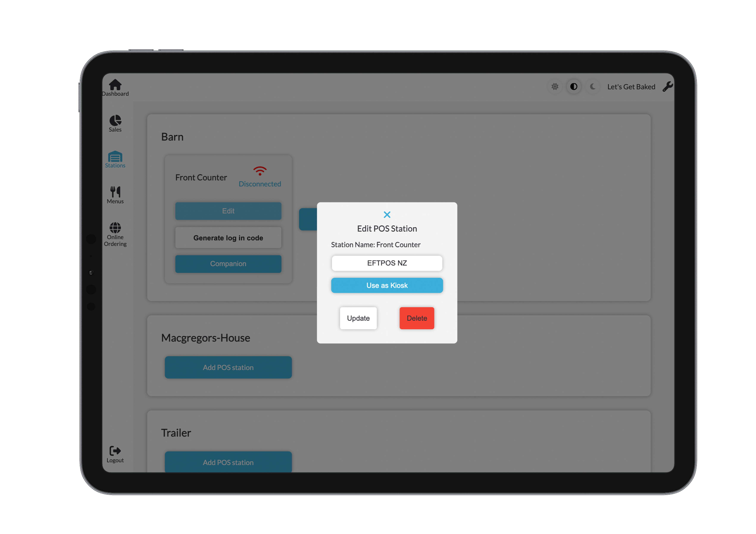This screenshot has height=534, width=756.
Task: Open the EFTPOS NZ payment dropdown
Action: pos(387,263)
